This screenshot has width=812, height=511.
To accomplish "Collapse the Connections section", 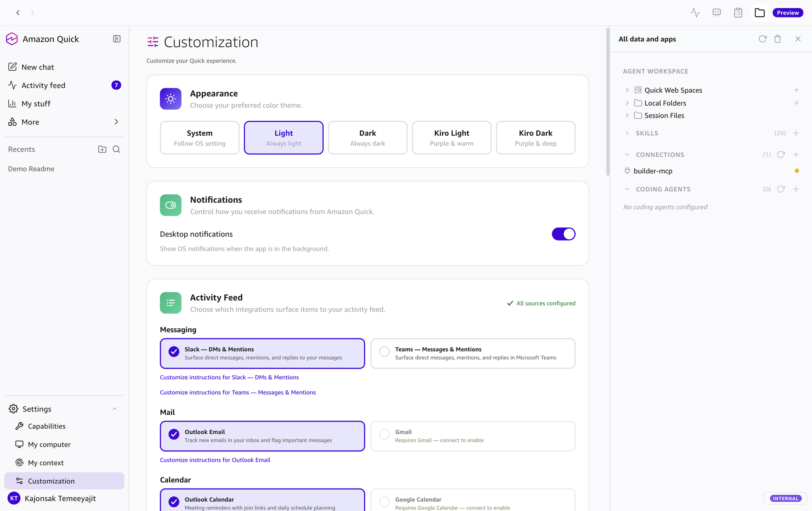I will pyautogui.click(x=627, y=155).
